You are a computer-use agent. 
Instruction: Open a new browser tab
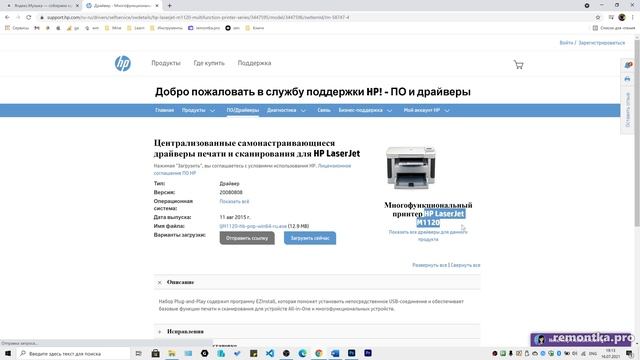[169, 6]
